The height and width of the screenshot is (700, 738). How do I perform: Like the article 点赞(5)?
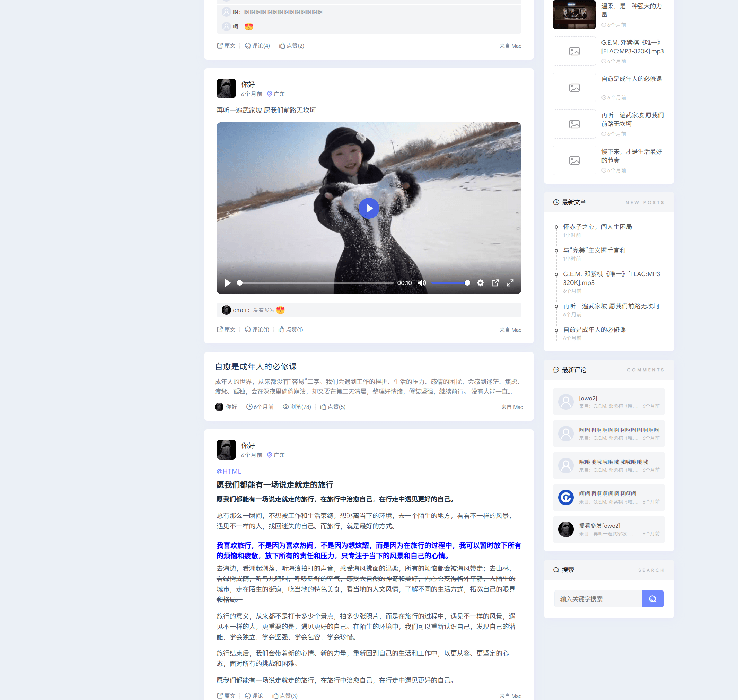(333, 407)
